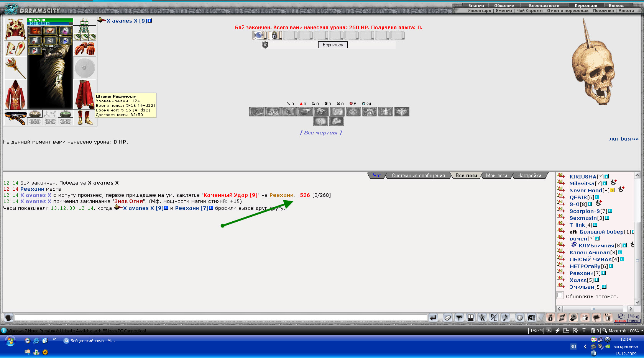Click the info bag icon
644x358 pixels.
tap(550, 317)
